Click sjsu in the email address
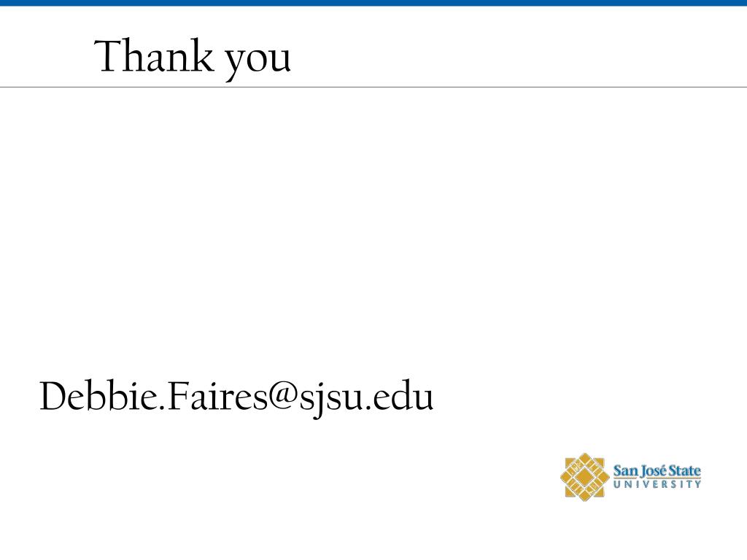The height and width of the screenshot is (560, 747). point(331,400)
